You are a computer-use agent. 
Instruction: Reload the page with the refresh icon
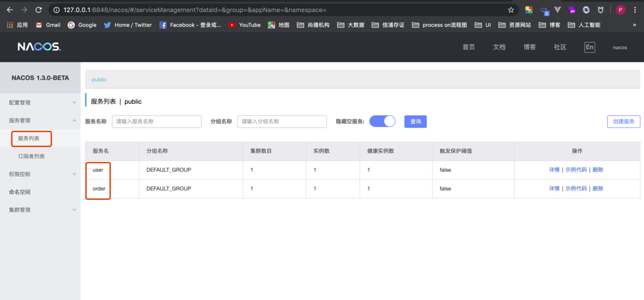pyautogui.click(x=39, y=10)
